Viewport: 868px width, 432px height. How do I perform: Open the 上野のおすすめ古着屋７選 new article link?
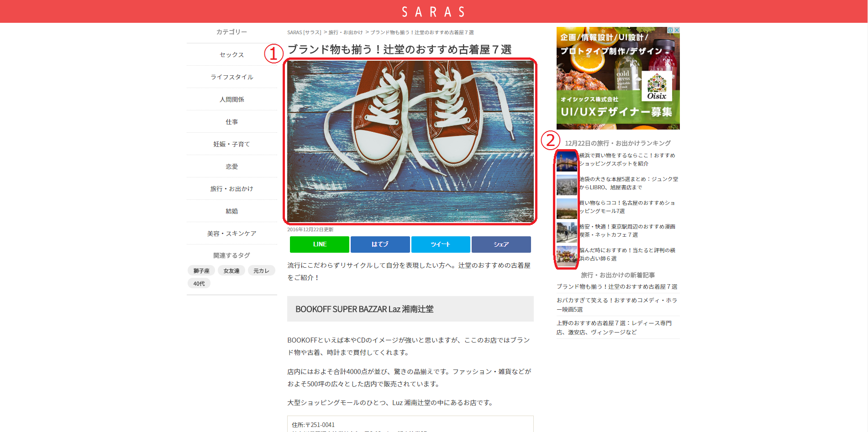[x=614, y=328]
